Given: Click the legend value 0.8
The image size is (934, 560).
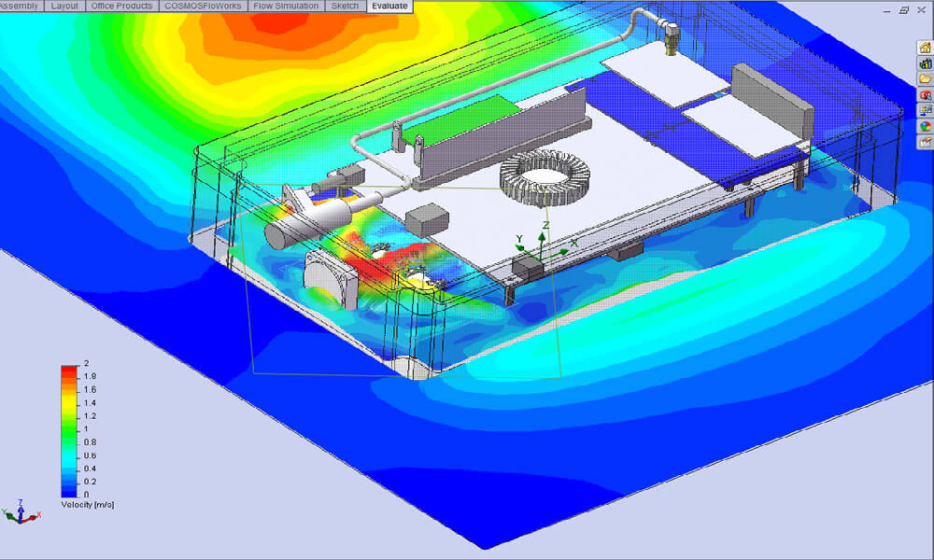Looking at the screenshot, I should (90, 442).
